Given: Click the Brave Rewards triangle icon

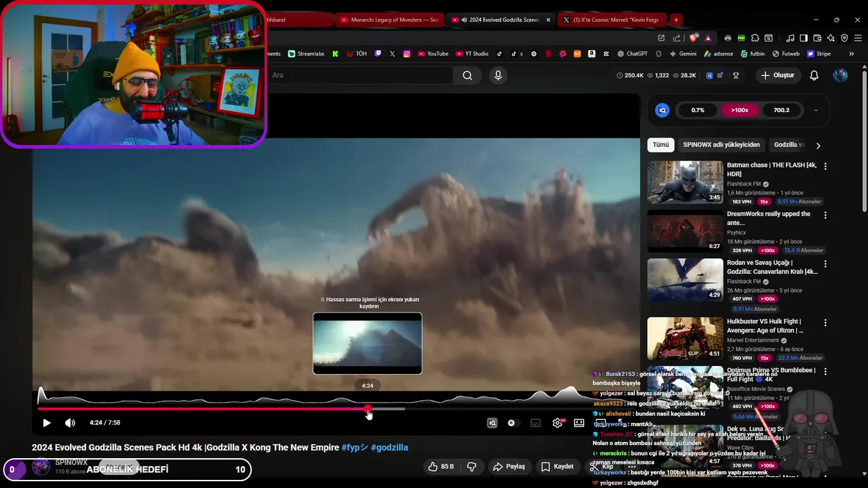Looking at the screenshot, I should click(708, 38).
